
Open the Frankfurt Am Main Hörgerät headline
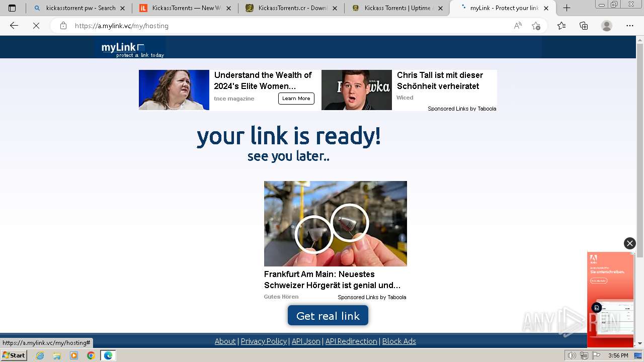click(x=332, y=280)
